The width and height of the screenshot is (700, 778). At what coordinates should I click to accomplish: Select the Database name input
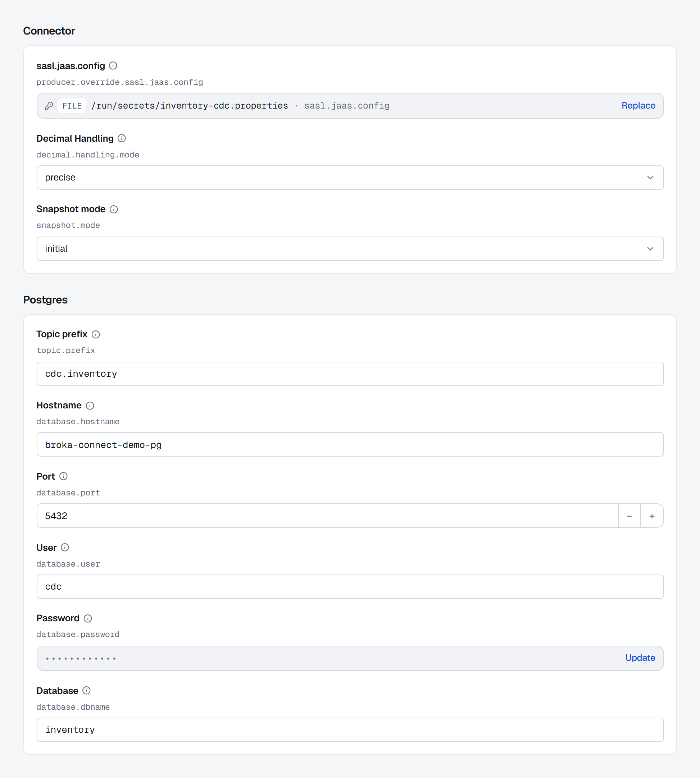pyautogui.click(x=350, y=729)
